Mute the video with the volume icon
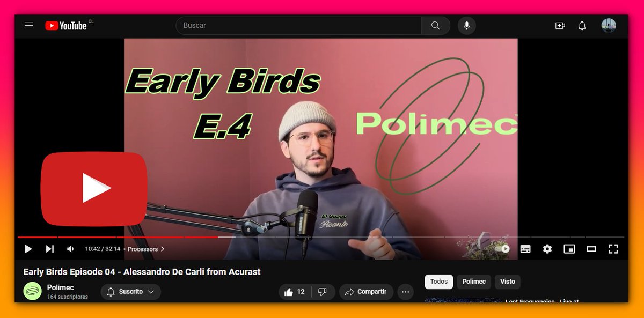The width and height of the screenshot is (644, 318). (x=70, y=249)
